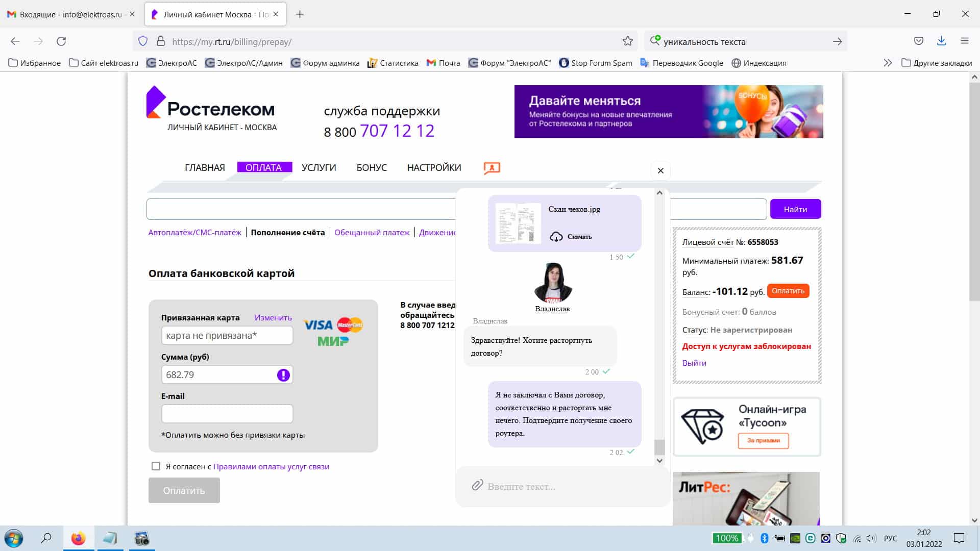Click the bookmark/favorites star icon
The image size is (980, 551).
627,41
